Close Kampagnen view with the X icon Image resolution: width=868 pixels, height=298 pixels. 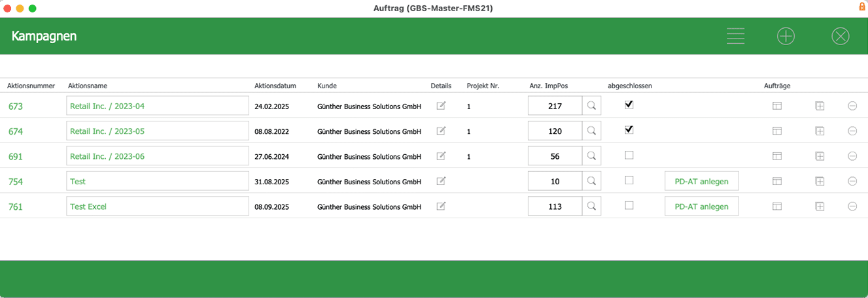point(840,37)
